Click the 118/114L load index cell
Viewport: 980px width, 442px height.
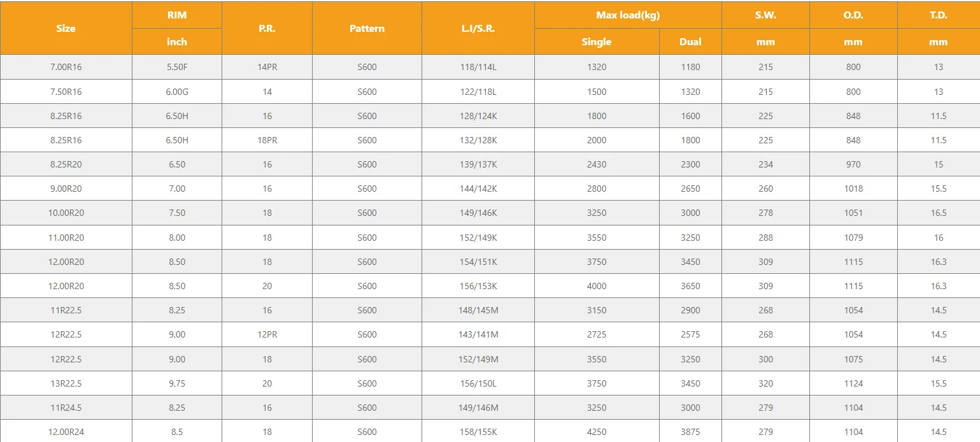[x=478, y=67]
